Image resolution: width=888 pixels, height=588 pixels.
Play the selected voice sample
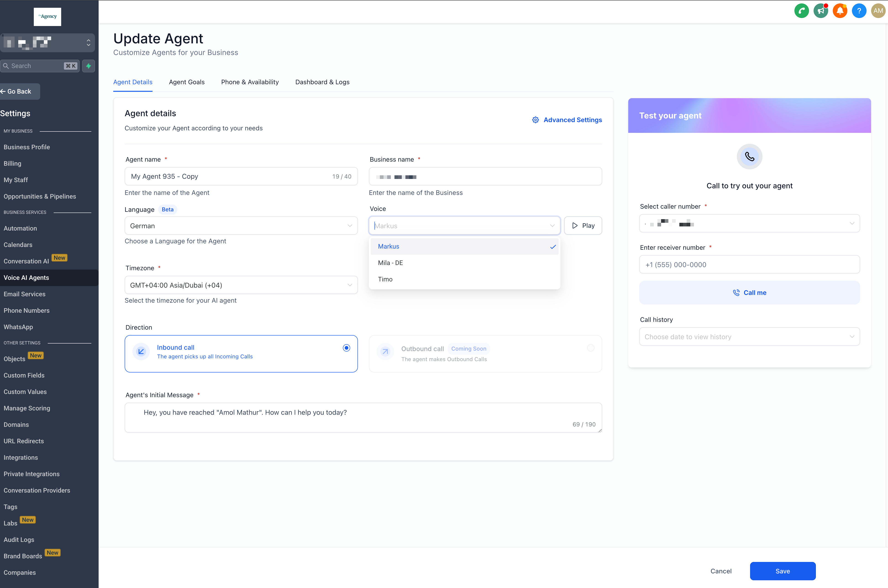coord(583,226)
